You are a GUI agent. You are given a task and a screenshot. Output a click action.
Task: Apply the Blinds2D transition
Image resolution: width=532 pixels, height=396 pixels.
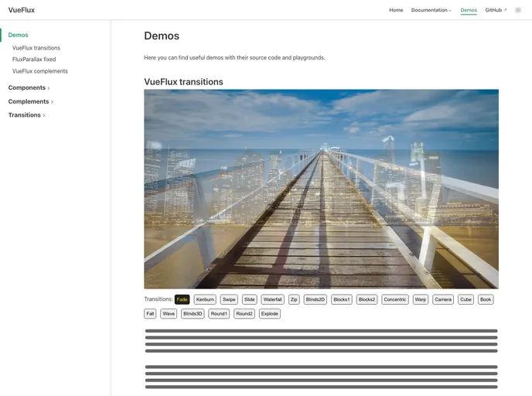point(315,299)
